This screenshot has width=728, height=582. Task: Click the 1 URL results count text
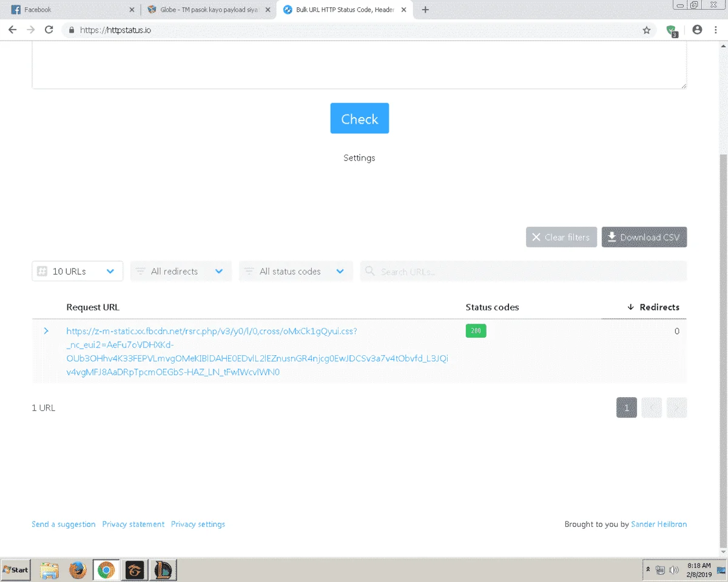pos(44,407)
